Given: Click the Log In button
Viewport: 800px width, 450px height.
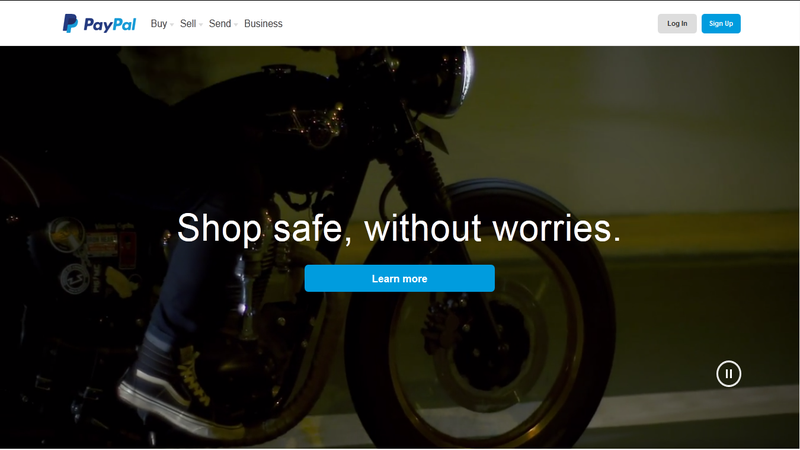Looking at the screenshot, I should click(677, 23).
